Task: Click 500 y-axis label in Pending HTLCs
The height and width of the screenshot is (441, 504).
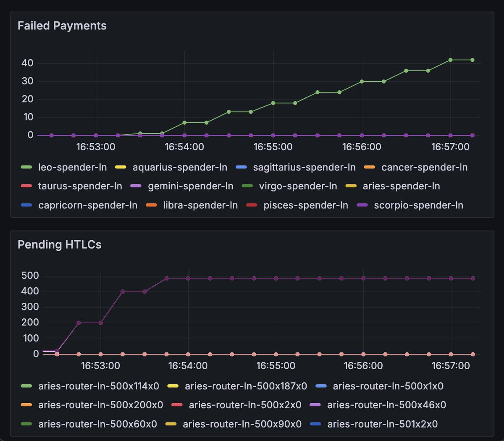Action: (30, 276)
